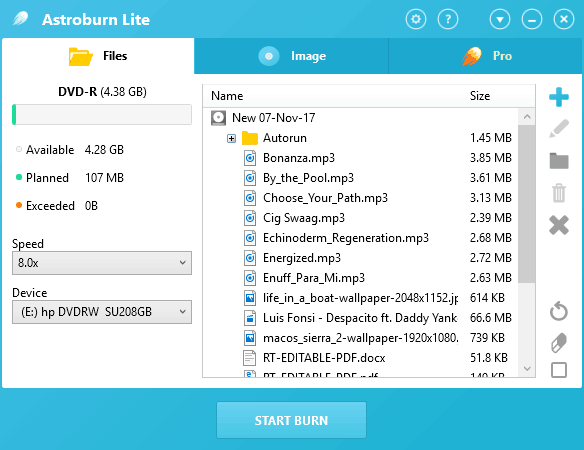Click the 1.45 MB Autorun size value
The height and width of the screenshot is (450, 584).
pos(491,138)
